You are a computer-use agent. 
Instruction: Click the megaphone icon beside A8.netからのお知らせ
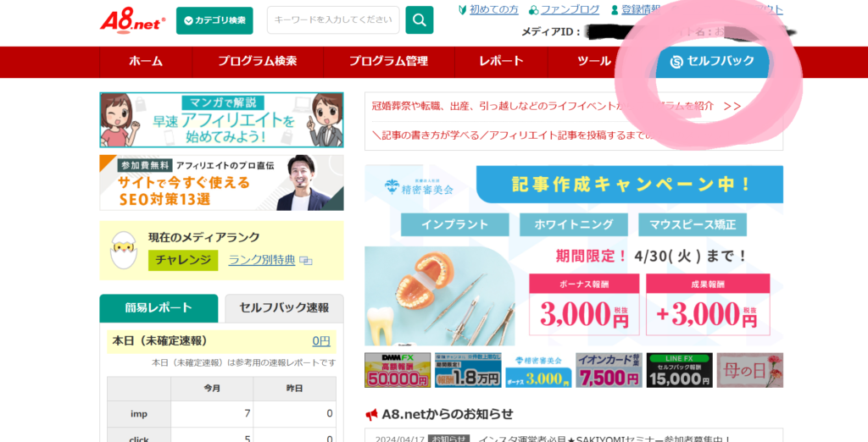[371, 414]
